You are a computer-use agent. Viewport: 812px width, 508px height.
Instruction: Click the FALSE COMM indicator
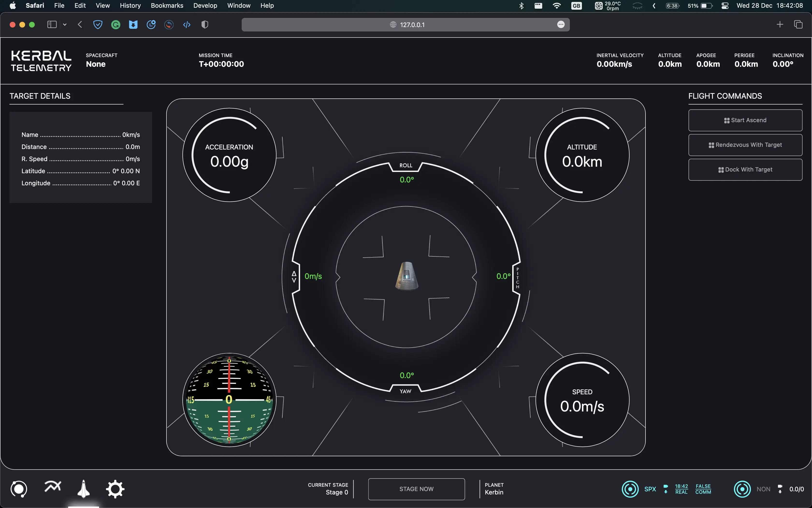pos(703,489)
